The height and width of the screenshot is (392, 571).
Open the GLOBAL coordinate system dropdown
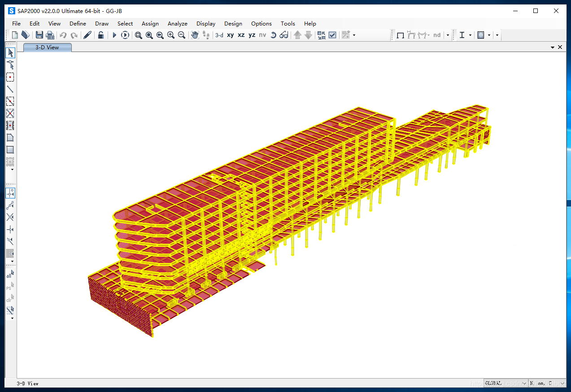(505, 383)
